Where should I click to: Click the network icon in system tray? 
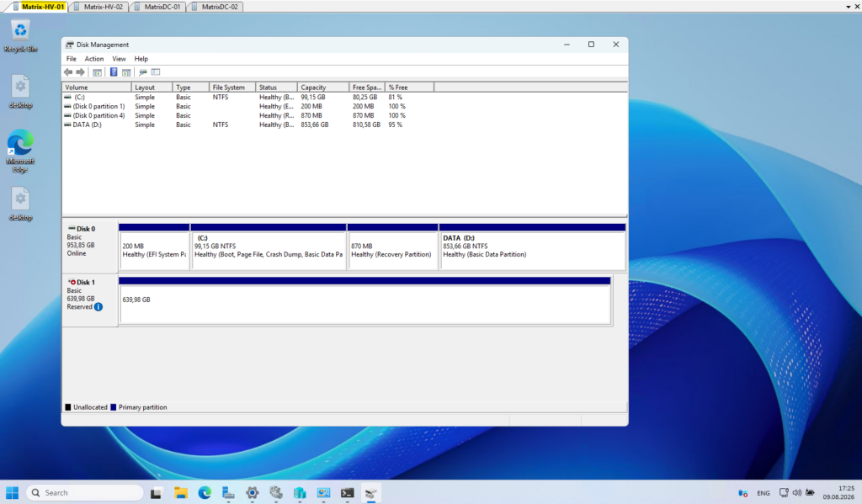pyautogui.click(x=784, y=493)
